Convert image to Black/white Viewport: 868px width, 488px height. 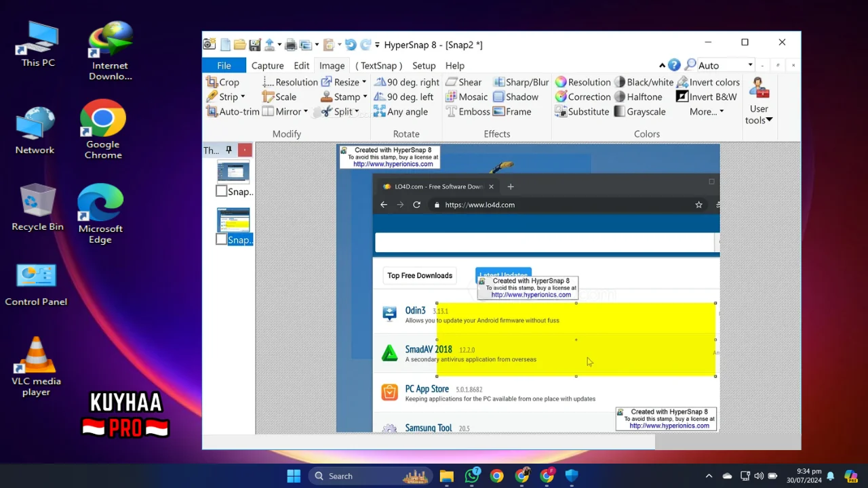click(644, 82)
